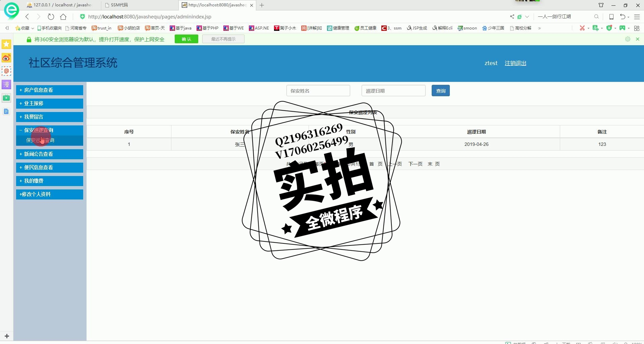Image resolution: width=644 pixels, height=344 pixels.
Task: Open the 修改个人资料 menu
Action: click(x=50, y=194)
